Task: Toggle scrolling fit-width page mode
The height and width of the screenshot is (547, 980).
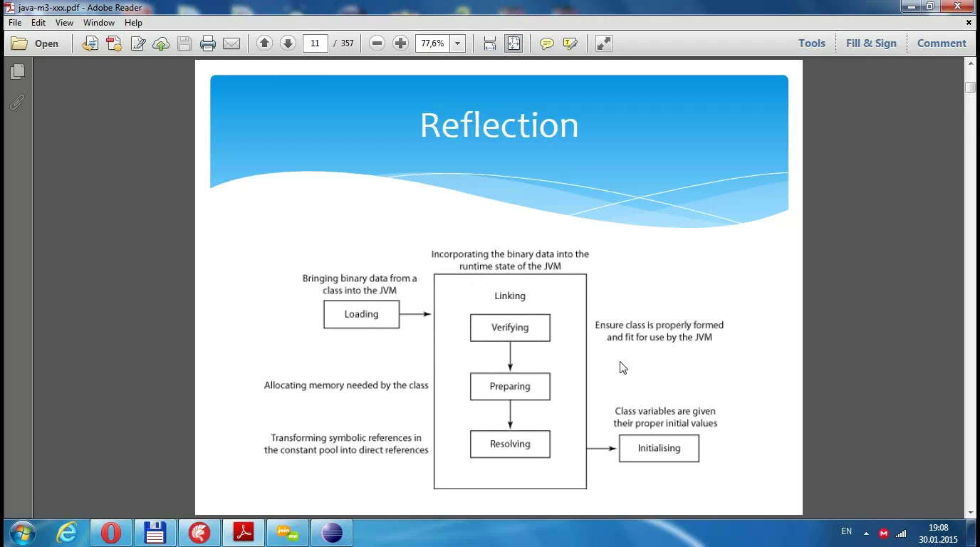Action: (490, 43)
